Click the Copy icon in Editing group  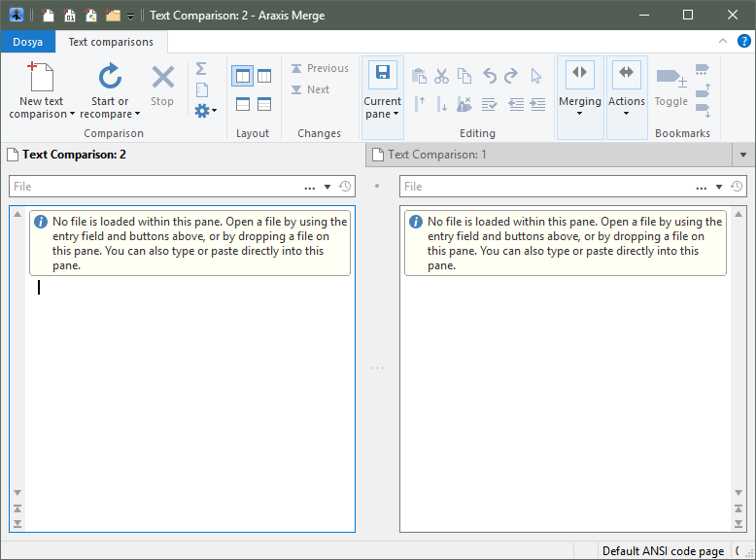pos(464,76)
